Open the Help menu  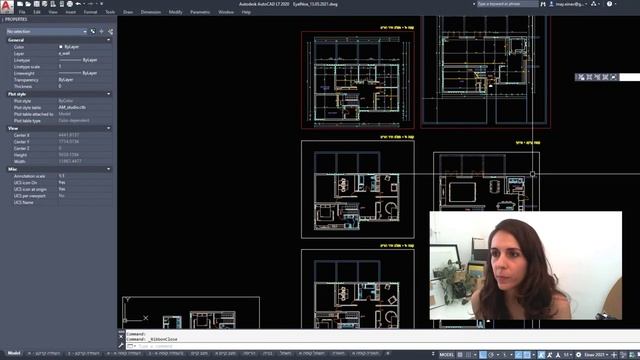(246, 12)
